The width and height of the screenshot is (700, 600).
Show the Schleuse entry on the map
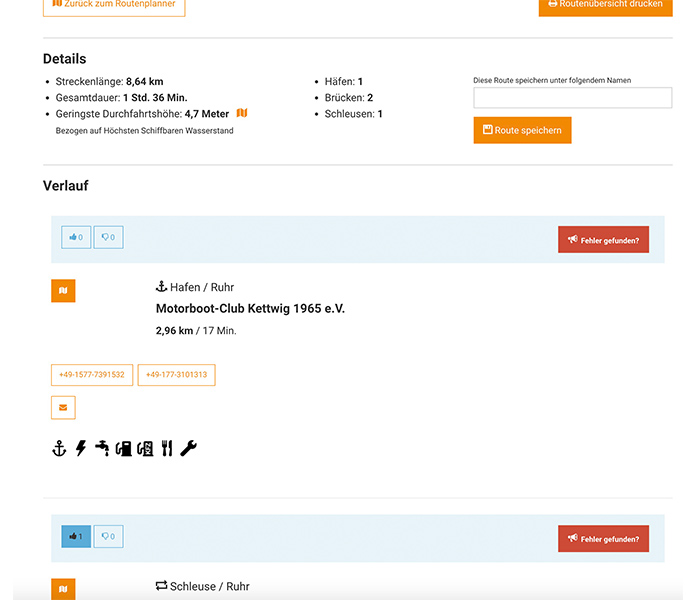[x=63, y=589]
